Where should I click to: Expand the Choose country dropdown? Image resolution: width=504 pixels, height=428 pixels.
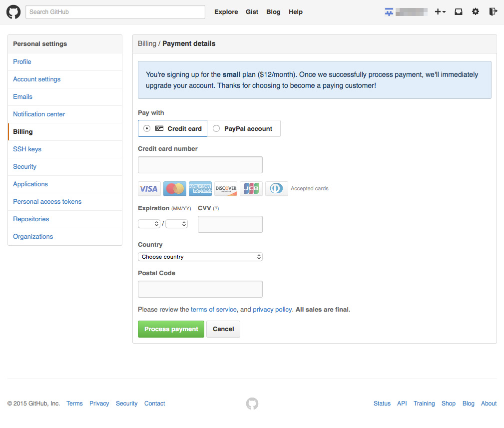(200, 257)
